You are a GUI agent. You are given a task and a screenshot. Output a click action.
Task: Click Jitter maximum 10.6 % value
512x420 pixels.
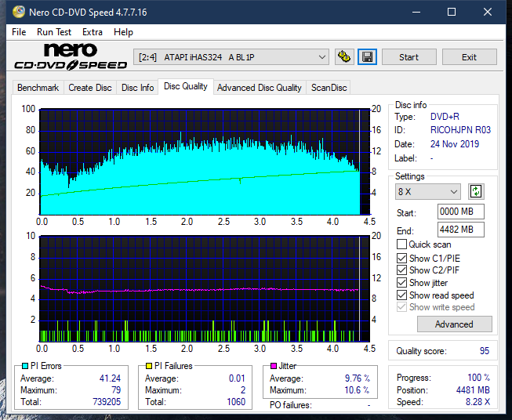click(x=357, y=390)
